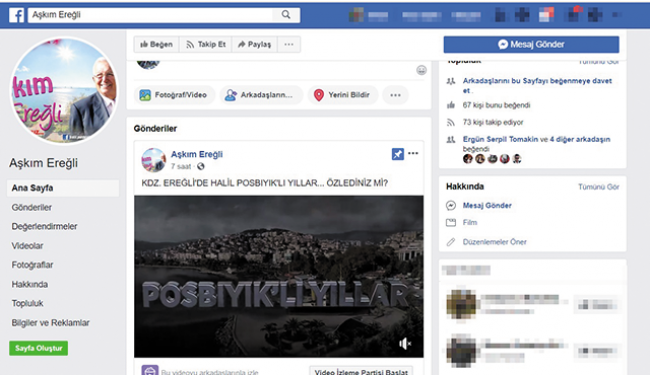Click the search magnifier icon
650x375 pixels.
point(286,15)
